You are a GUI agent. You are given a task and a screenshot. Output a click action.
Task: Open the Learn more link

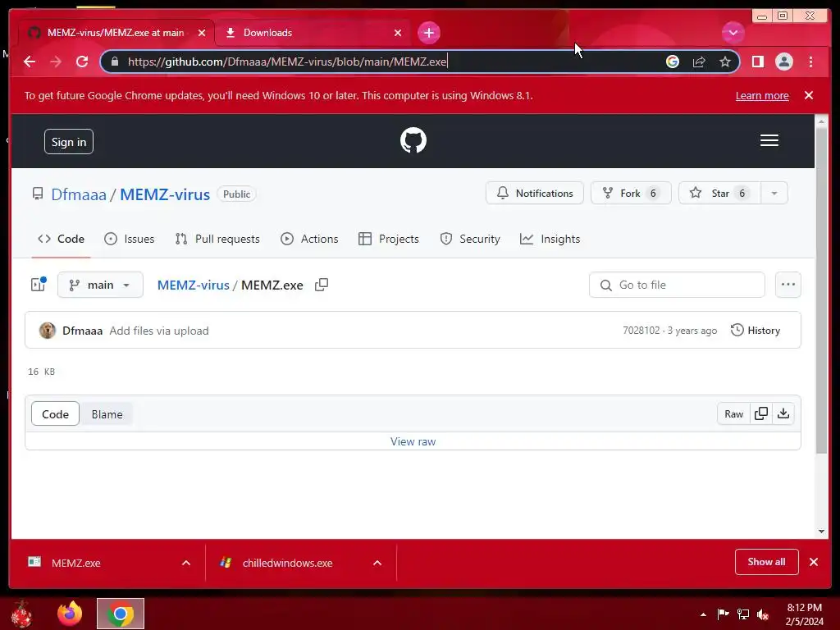click(762, 95)
